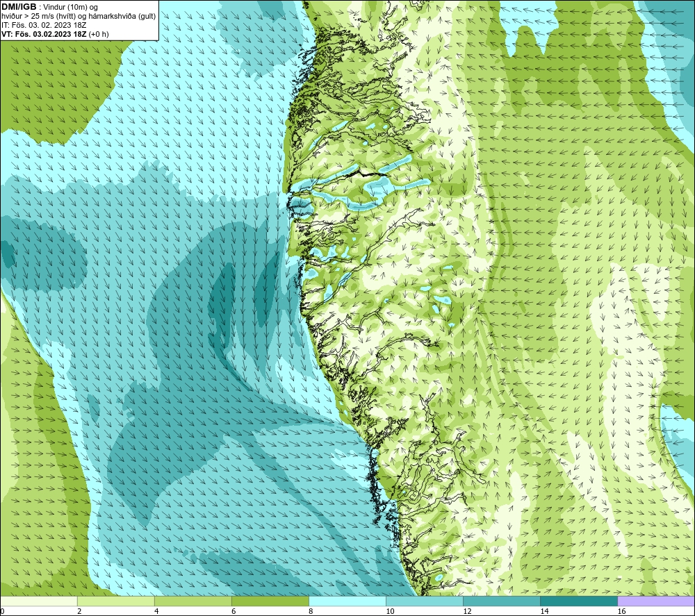Image resolution: width=695 pixels, height=616 pixels.
Task: Click the 'IT: Fös. 03. 02. 2023 18Z' line
Action: (x=44, y=25)
